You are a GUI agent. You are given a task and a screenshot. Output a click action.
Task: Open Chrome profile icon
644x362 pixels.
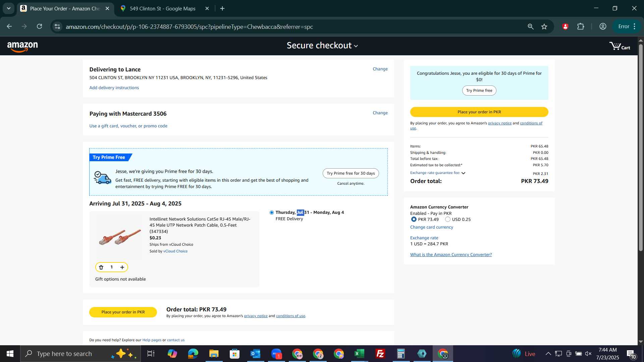click(603, 26)
